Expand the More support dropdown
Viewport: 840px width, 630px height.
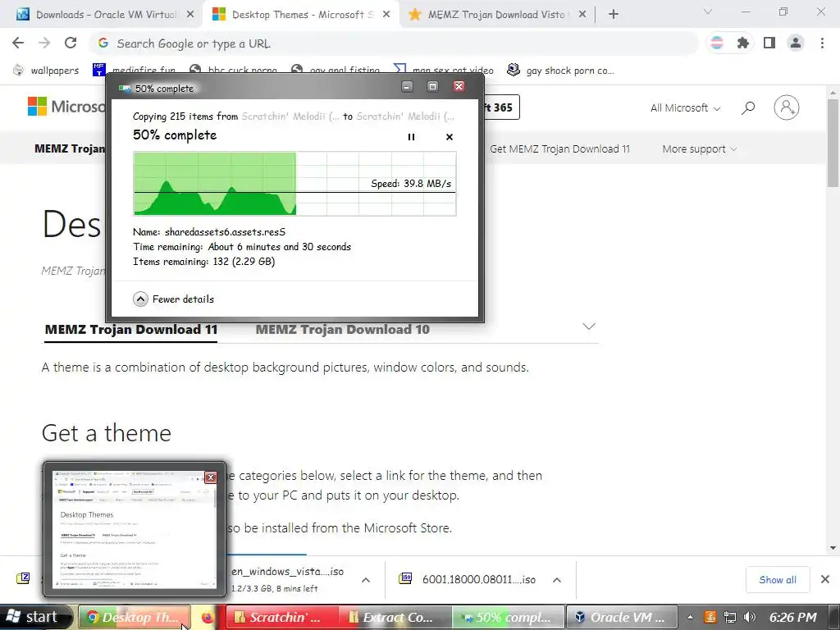pyautogui.click(x=700, y=149)
